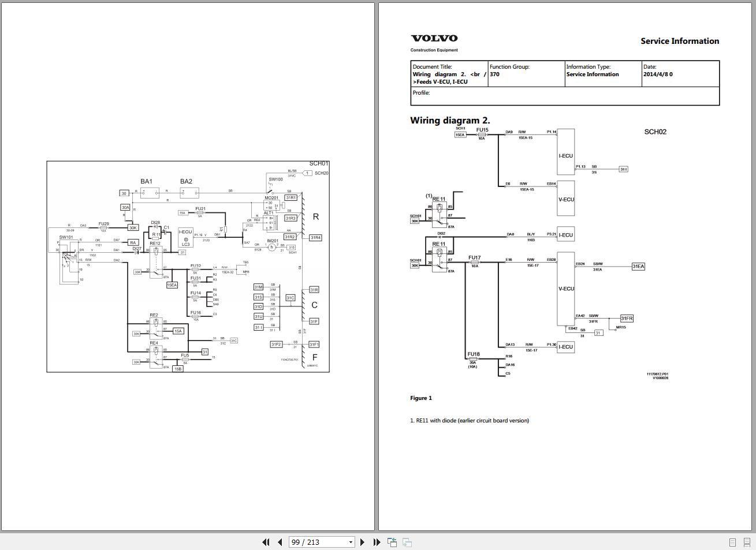
Task: Jump to the last page
Action: pyautogui.click(x=377, y=542)
